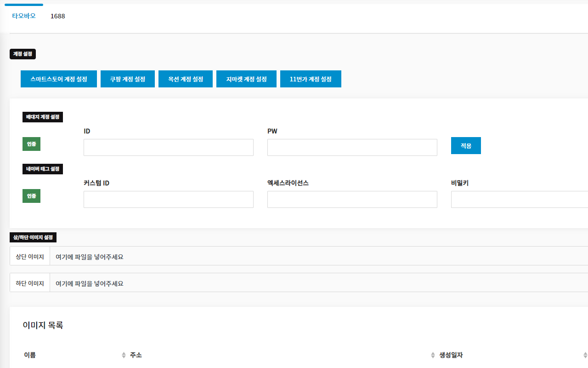Screen dimensions: 588x368
Task: Click the 엑세스라이선스 input field
Action: pyautogui.click(x=352, y=199)
